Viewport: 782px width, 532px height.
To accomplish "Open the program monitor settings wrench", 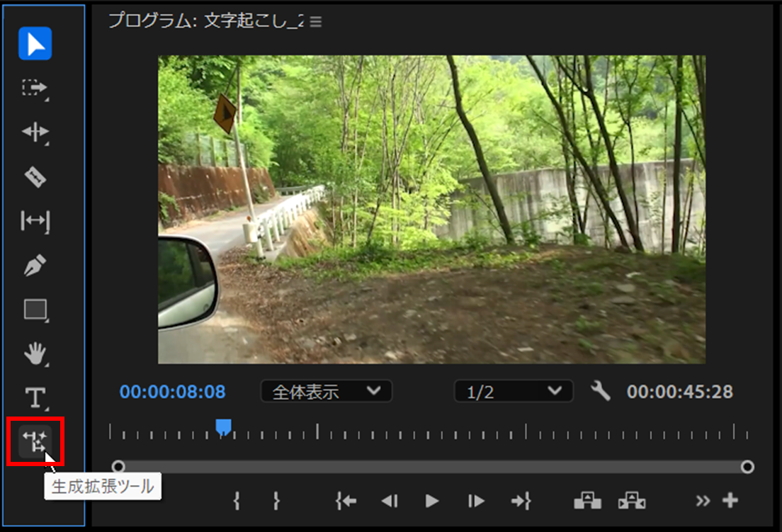I will [600, 391].
